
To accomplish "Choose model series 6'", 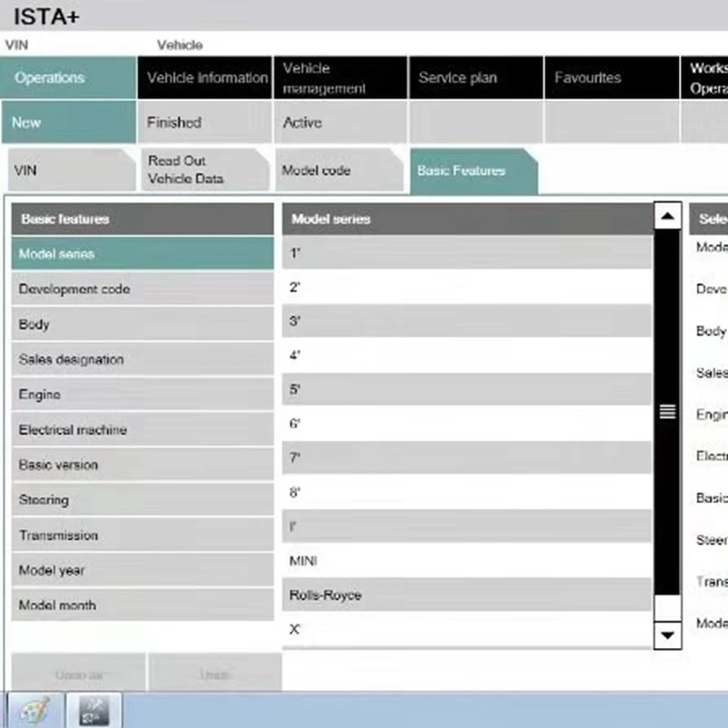I will [x=467, y=423].
